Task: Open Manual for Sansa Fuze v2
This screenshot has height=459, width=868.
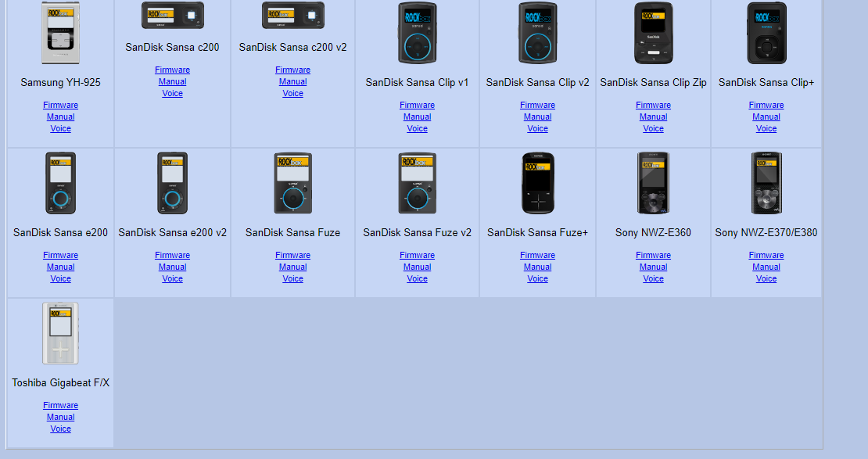Action: pyautogui.click(x=417, y=267)
